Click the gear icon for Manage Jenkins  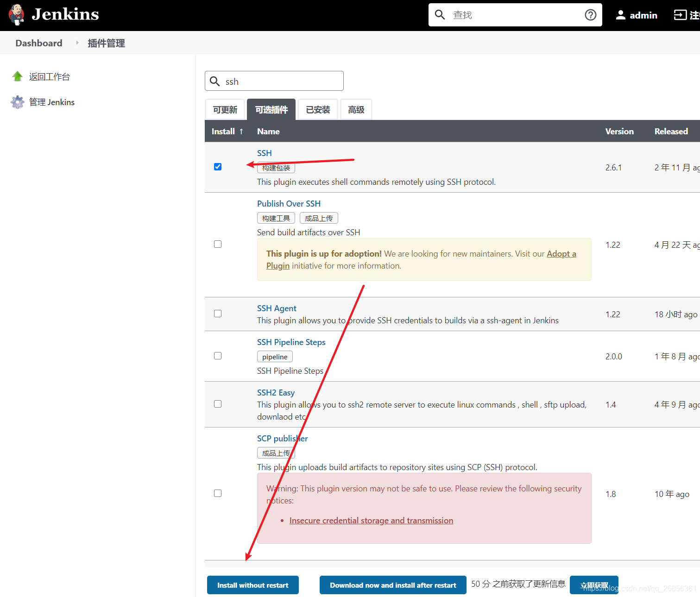18,102
